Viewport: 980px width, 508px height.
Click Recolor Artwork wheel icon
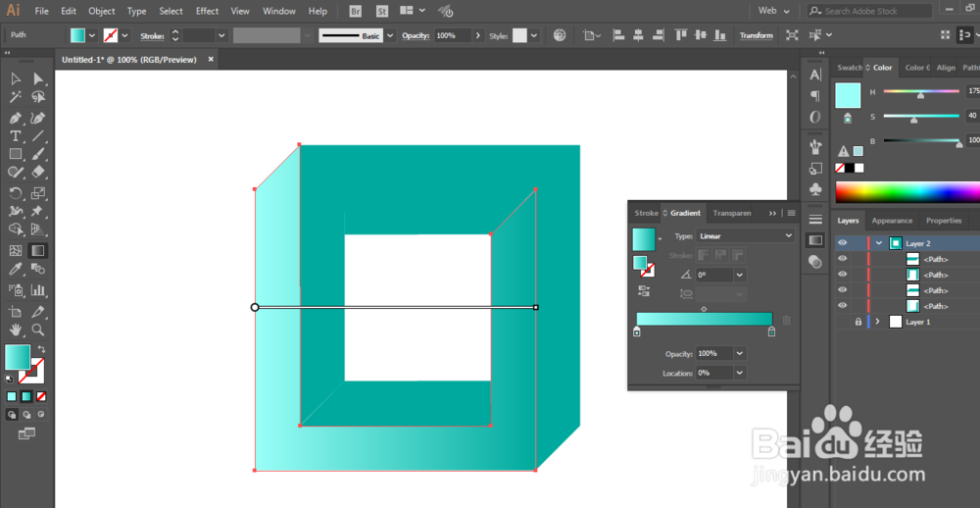coord(560,35)
